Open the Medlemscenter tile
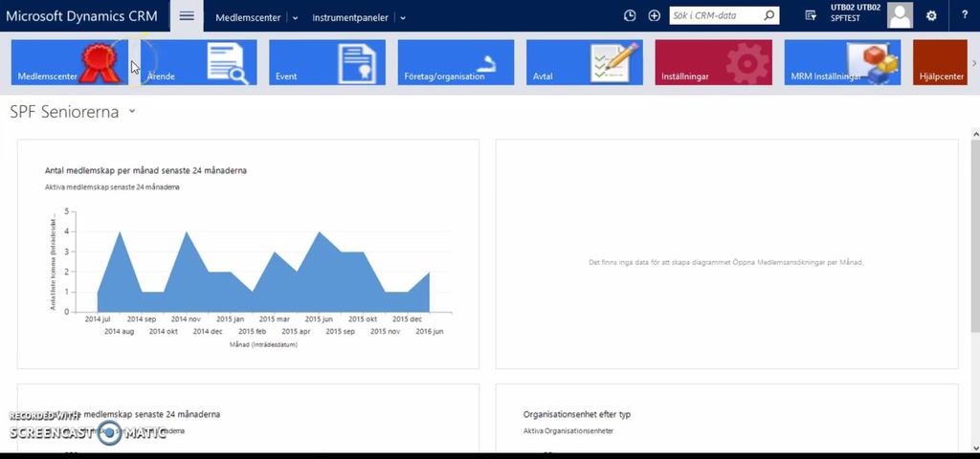 69,62
